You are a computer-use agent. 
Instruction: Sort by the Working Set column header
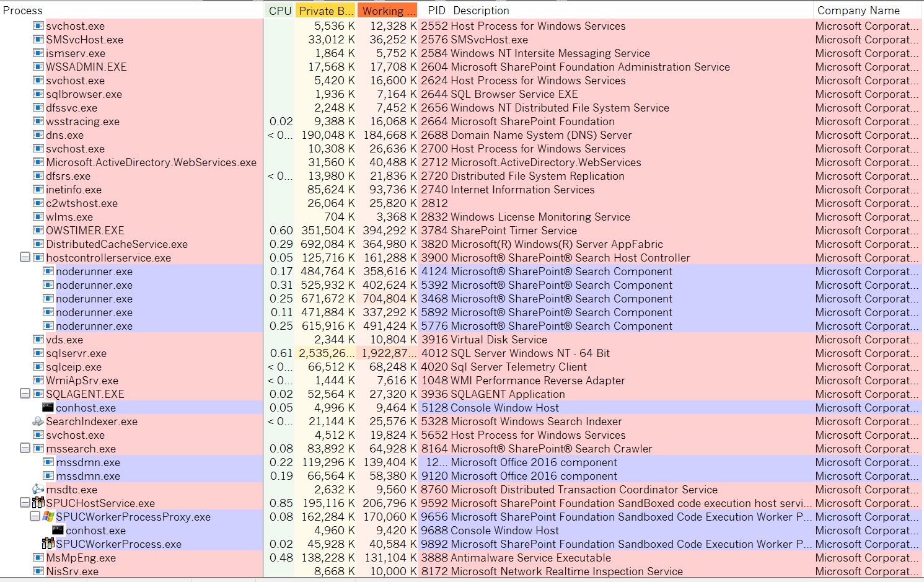point(389,11)
